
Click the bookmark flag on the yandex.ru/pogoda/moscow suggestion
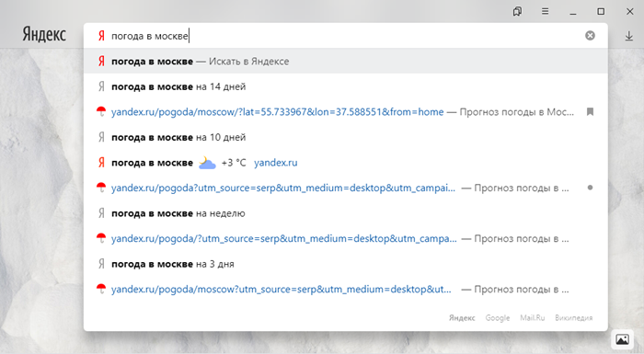tap(591, 111)
